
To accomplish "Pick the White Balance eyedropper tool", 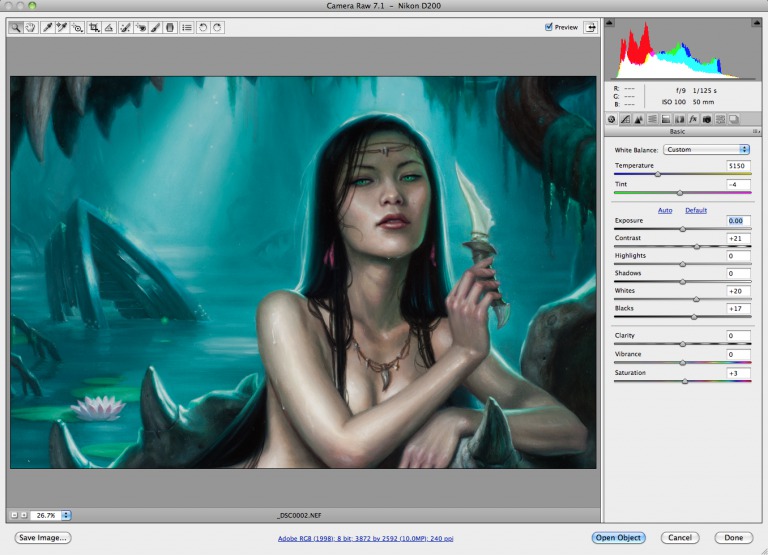I will tap(47, 27).
